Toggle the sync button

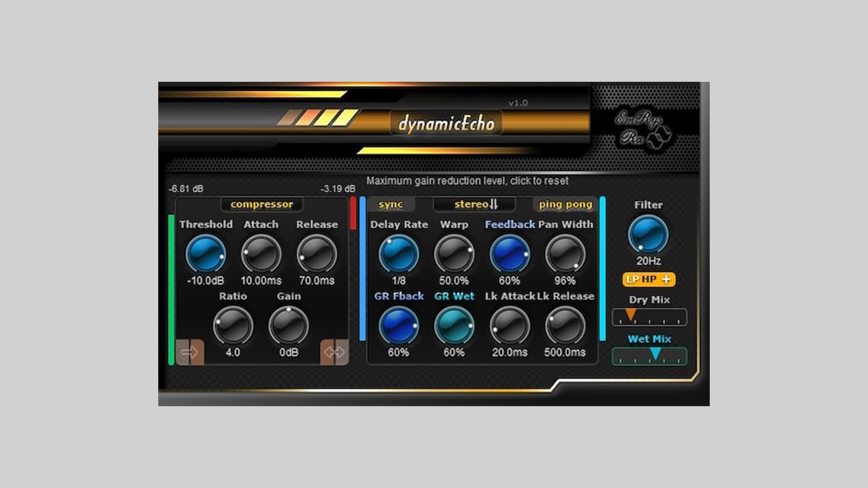(x=391, y=205)
